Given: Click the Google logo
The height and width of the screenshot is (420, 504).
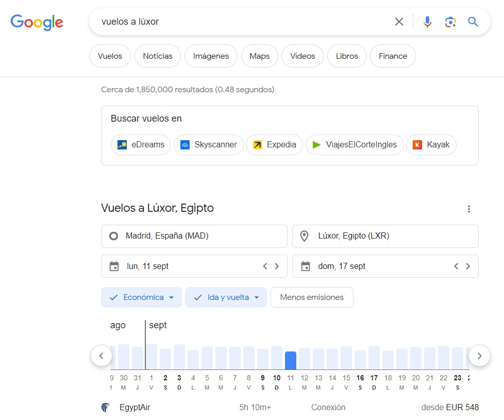Looking at the screenshot, I should (x=37, y=22).
